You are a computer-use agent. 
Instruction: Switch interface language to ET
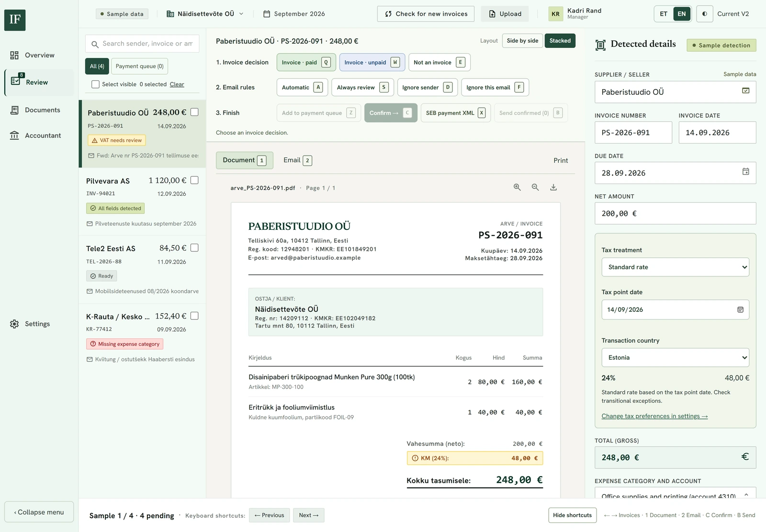(664, 14)
